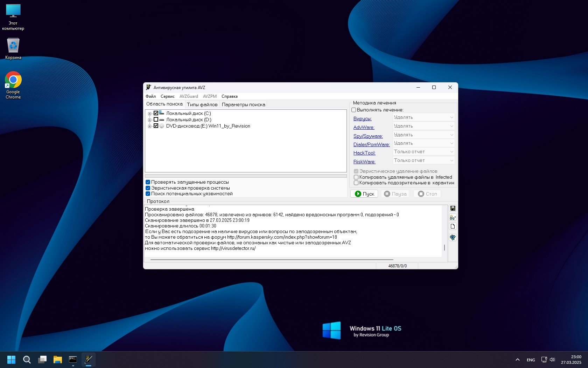Screen dimensions: 588x368
Task: Click the Проверка завершена protocol line
Action: point(169,209)
